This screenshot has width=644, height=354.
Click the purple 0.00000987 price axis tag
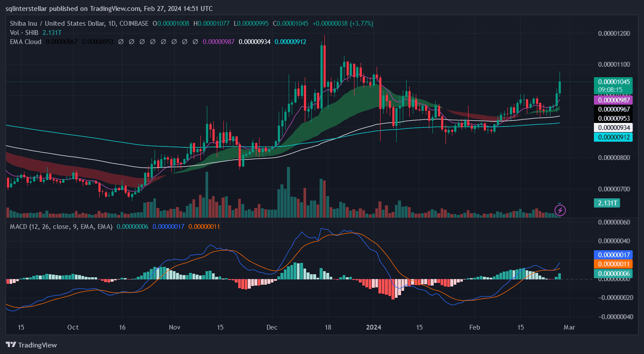[x=614, y=100]
